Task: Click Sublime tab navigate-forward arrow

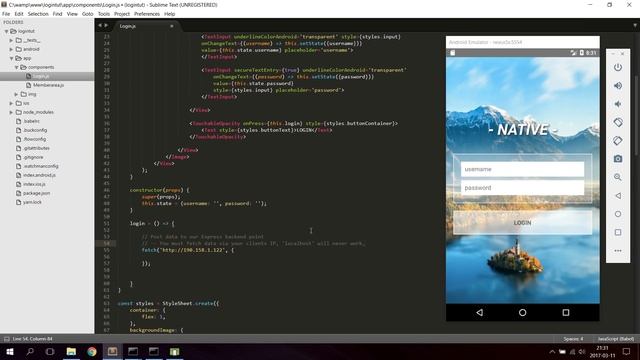Action: point(106,25)
